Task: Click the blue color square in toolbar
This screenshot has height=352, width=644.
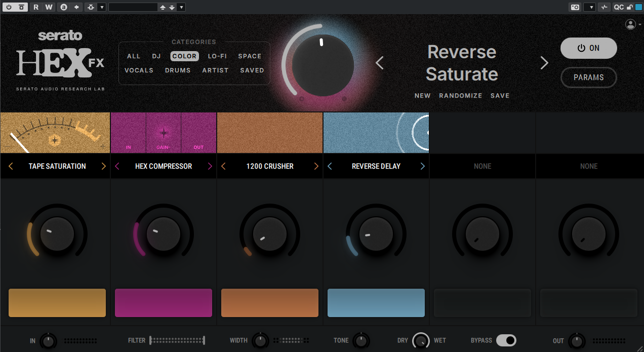Action: 638,7
